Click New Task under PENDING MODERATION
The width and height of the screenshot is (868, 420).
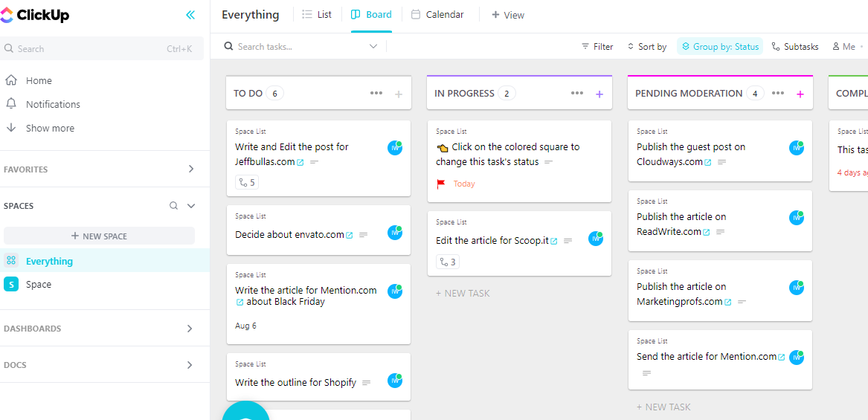663,407
